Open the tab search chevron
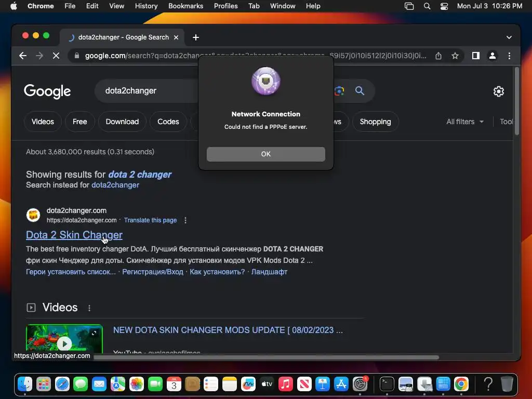Image resolution: width=532 pixels, height=399 pixels. tap(509, 37)
